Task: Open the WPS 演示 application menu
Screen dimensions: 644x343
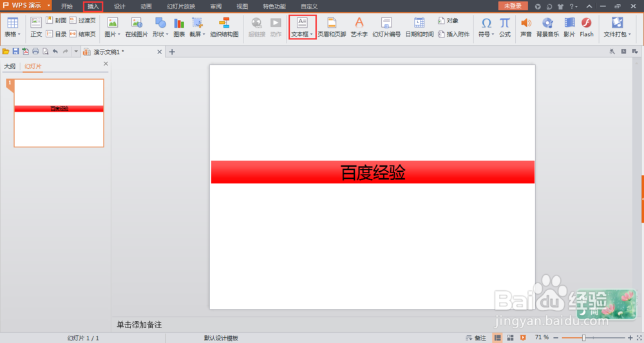Action: (26, 6)
